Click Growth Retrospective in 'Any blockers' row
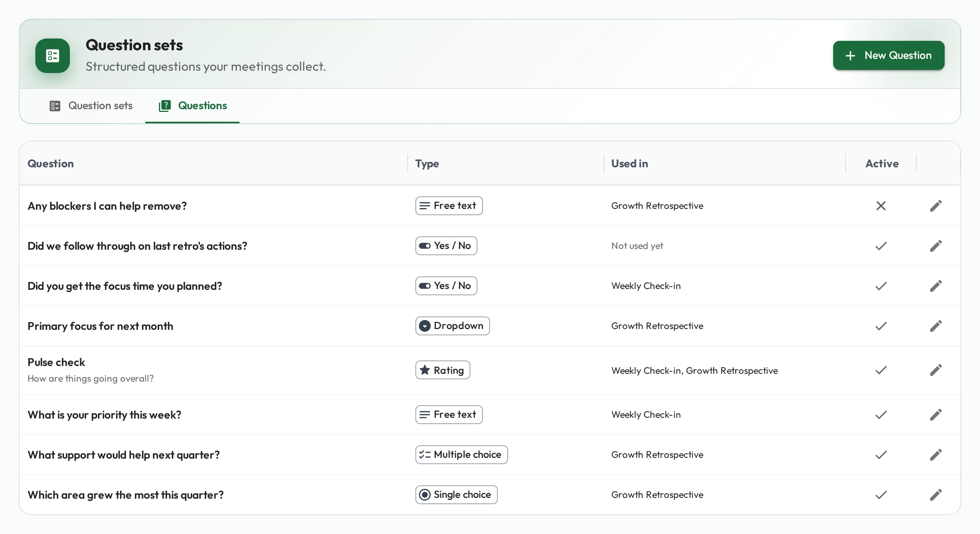The height and width of the screenshot is (534, 980). click(657, 206)
